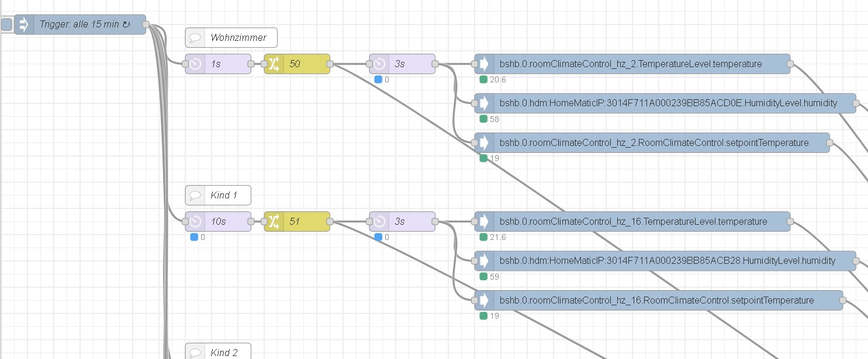Image resolution: width=868 pixels, height=359 pixels.
Task: Click the input port of the 1s delay node
Action: click(185, 64)
